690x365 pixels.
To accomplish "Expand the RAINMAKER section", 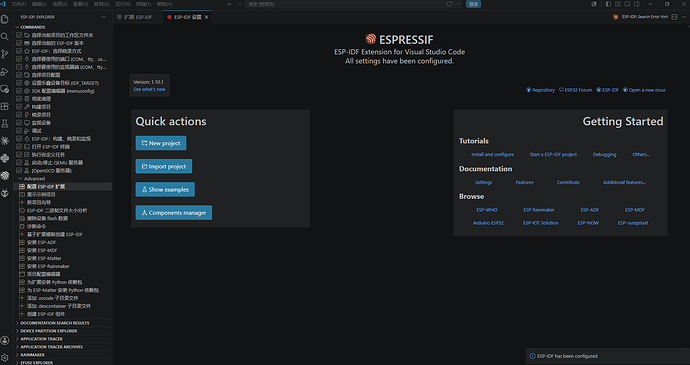I will (x=63, y=354).
